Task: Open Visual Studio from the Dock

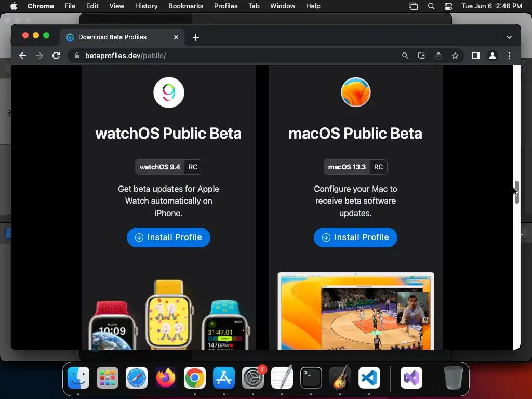Action: coord(411,378)
